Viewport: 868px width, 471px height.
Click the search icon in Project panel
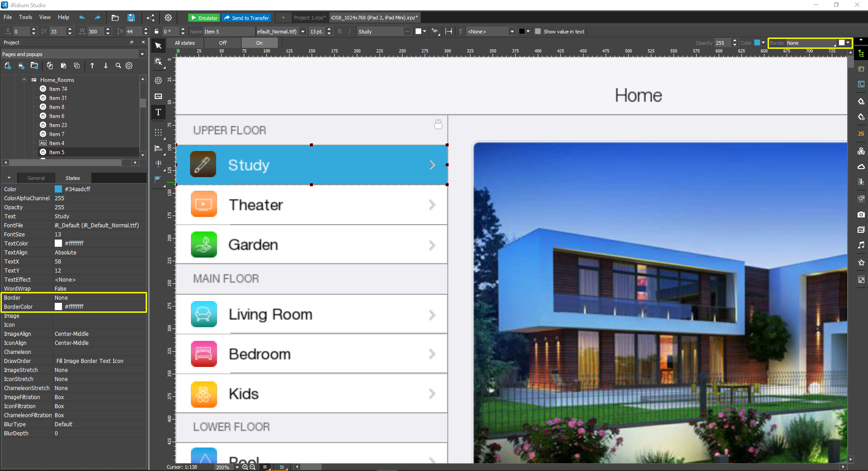[118, 66]
